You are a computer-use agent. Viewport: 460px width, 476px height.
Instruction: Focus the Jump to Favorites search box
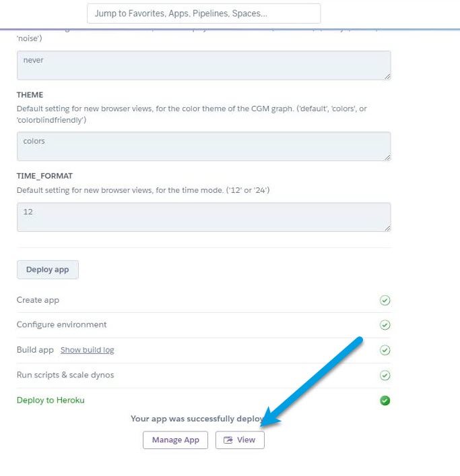203,13
